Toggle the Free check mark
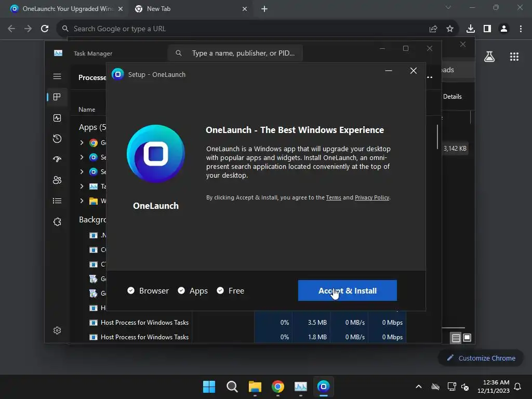This screenshot has height=399, width=532. pos(220,290)
